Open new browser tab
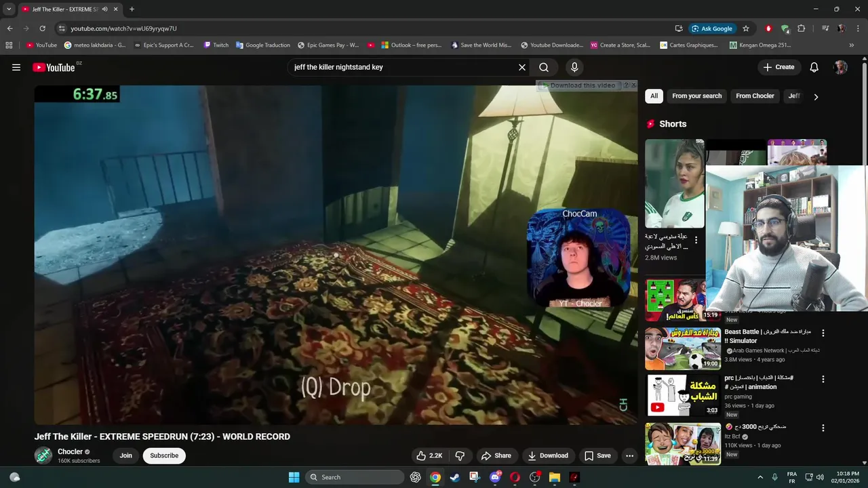This screenshot has height=488, width=868. pyautogui.click(x=132, y=9)
